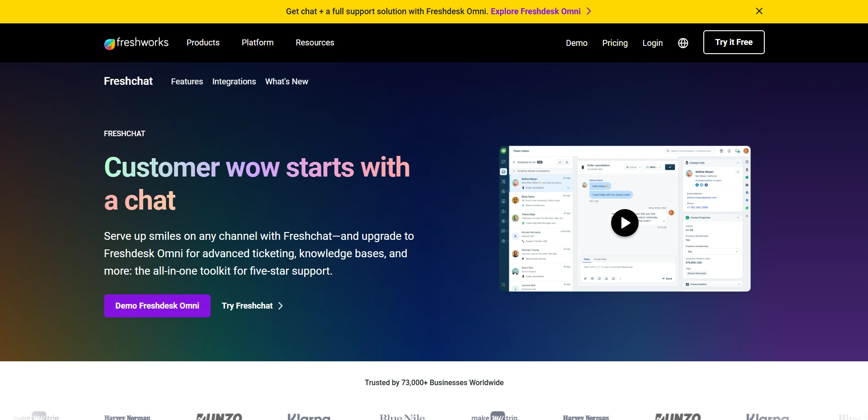
Task: Dismiss the yellow announcement banner
Action: [x=759, y=11]
